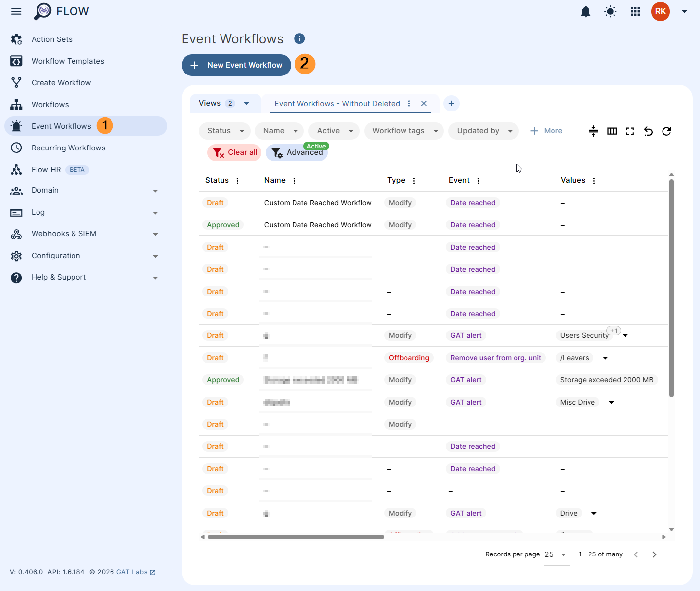Open the apps grid launcher
The height and width of the screenshot is (591, 700).
(635, 11)
